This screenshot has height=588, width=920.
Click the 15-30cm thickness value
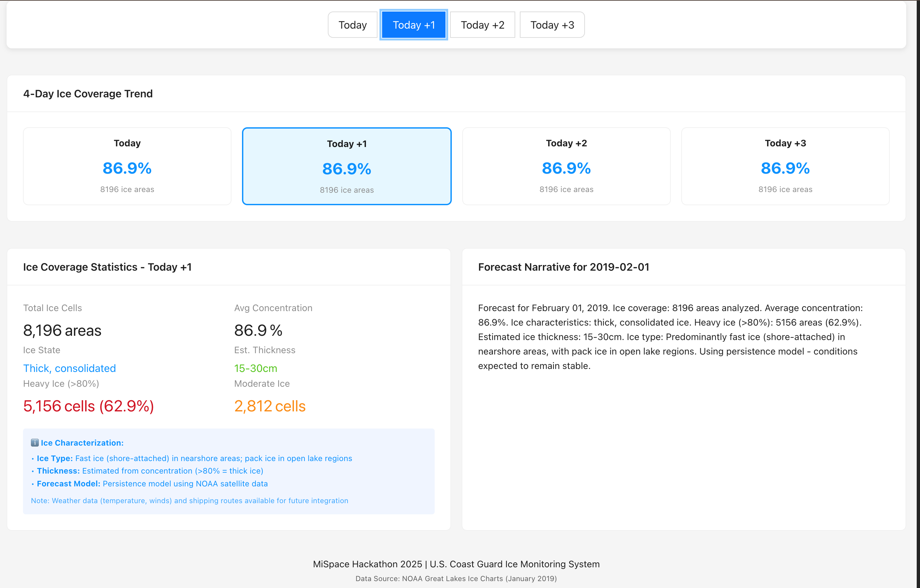255,368
